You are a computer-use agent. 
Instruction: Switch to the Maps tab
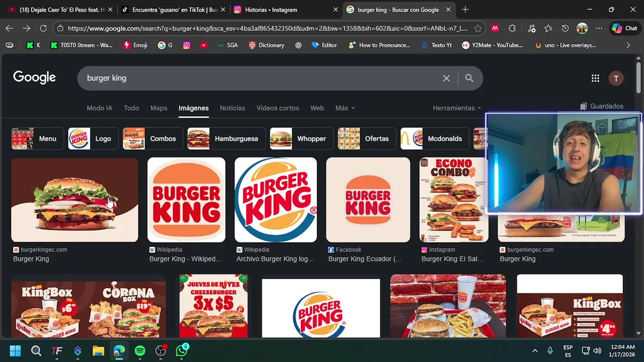[x=158, y=108]
